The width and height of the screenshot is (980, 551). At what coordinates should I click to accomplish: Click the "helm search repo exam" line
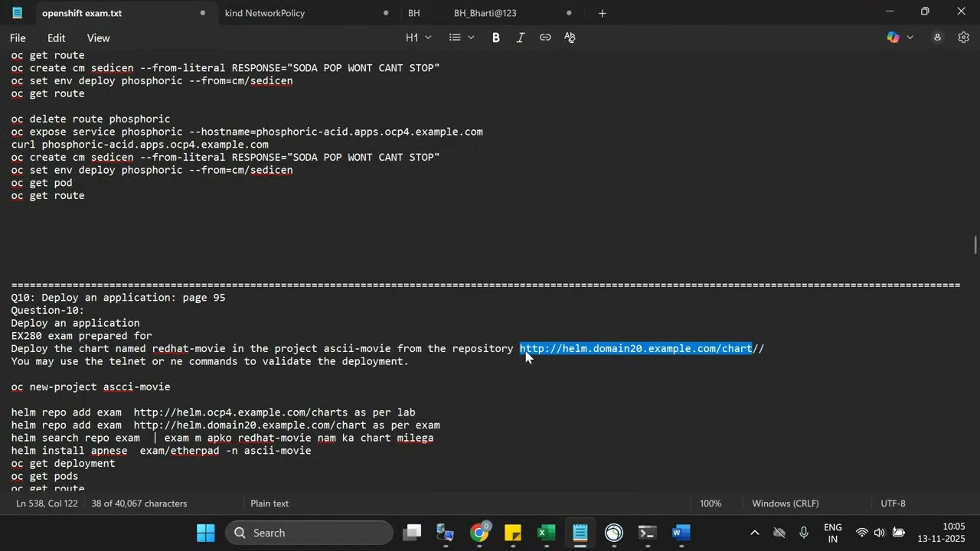[222, 439]
